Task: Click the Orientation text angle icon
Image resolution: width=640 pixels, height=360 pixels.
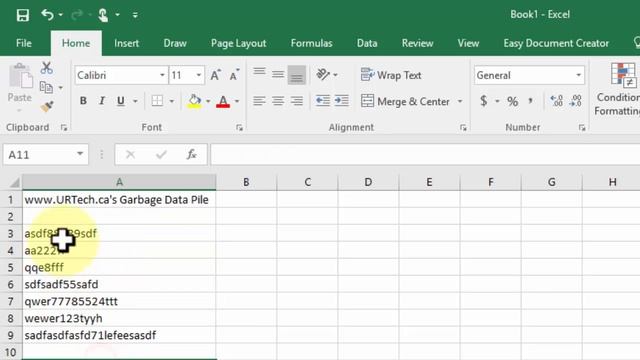Action: (323, 75)
